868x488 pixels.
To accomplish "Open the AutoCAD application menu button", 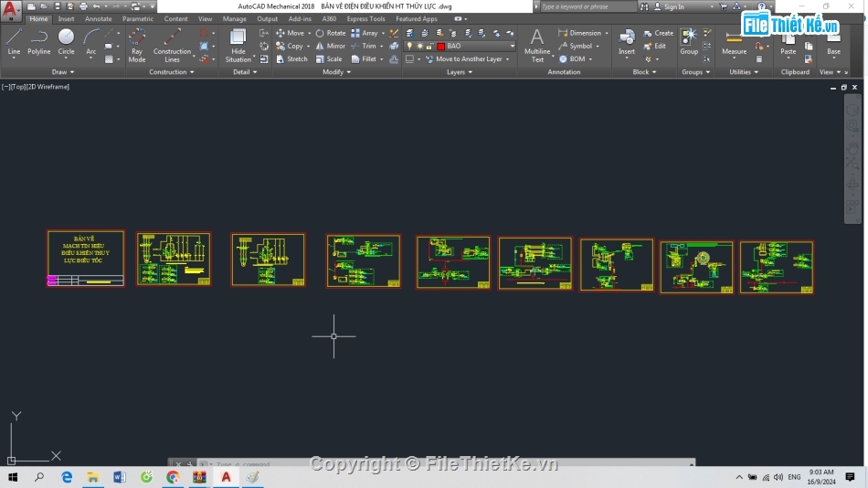I will [x=10, y=10].
